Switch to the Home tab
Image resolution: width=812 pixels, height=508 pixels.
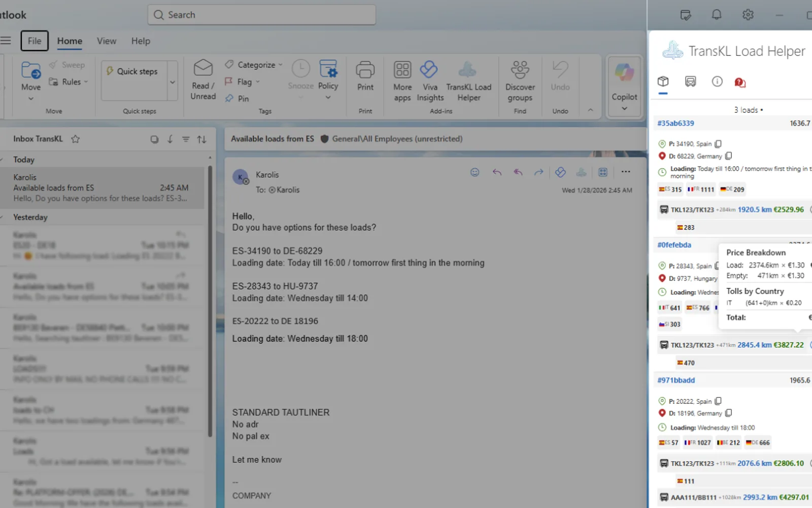(x=70, y=41)
